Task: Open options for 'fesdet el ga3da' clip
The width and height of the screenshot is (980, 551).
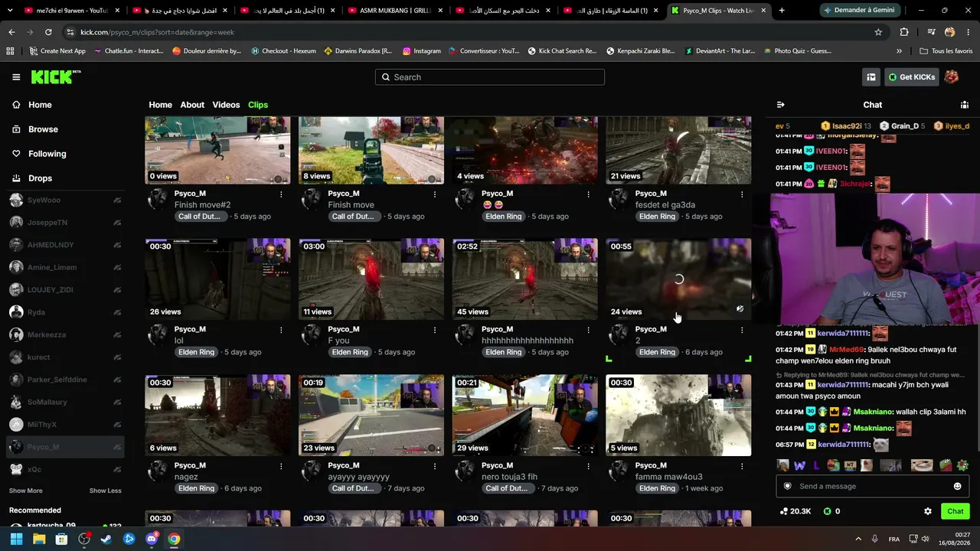Action: [x=742, y=194]
